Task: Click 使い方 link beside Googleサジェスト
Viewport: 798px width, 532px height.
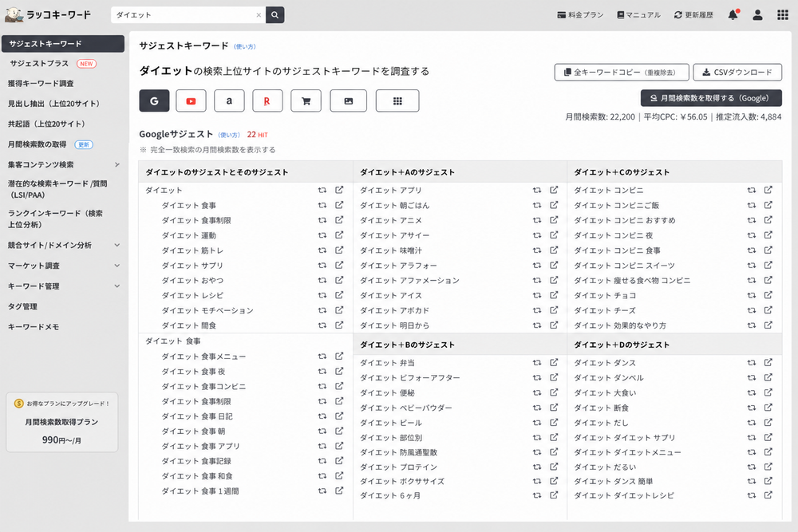Action: pyautogui.click(x=229, y=136)
